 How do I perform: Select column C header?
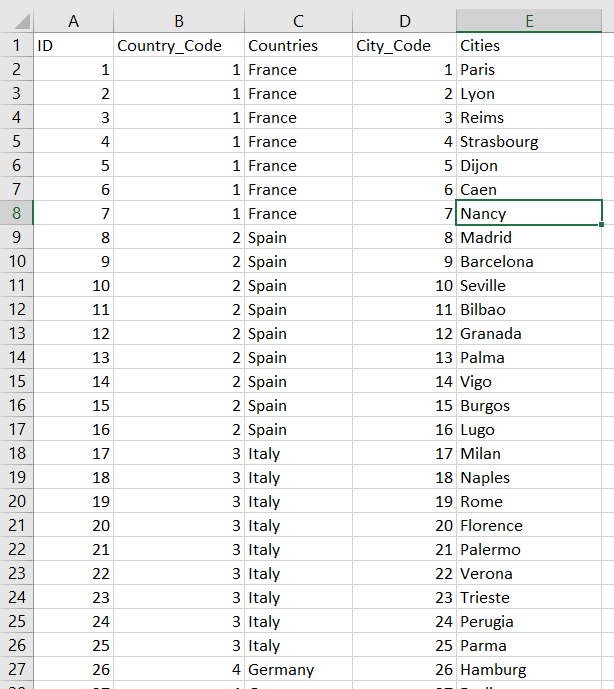pyautogui.click(x=298, y=21)
